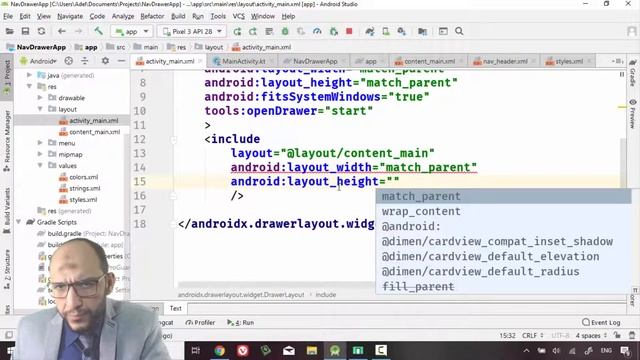Collapse the layout folder

pos(40,109)
